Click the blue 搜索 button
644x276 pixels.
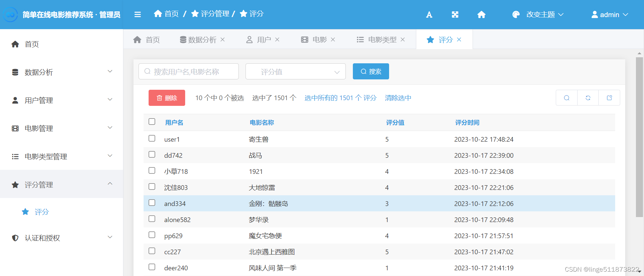(371, 71)
